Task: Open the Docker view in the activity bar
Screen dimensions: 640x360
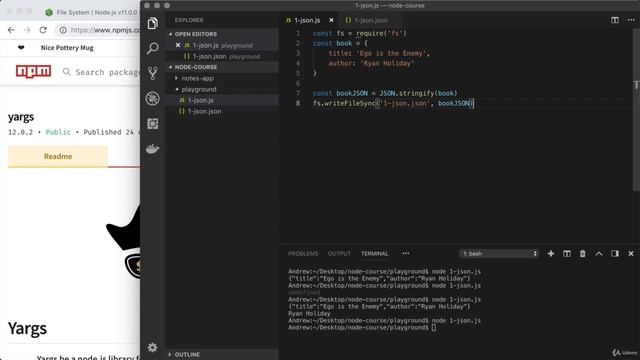Action: pos(153,149)
